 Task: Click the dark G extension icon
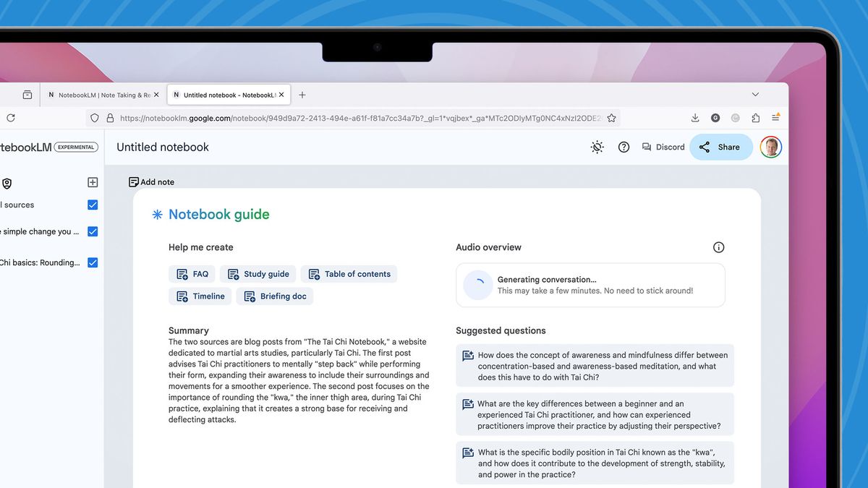(x=715, y=118)
